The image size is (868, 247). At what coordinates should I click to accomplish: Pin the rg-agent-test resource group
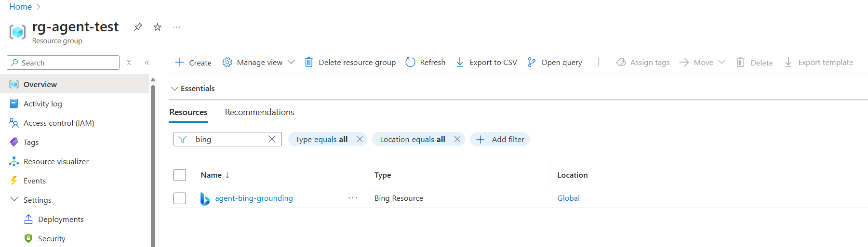click(x=138, y=27)
